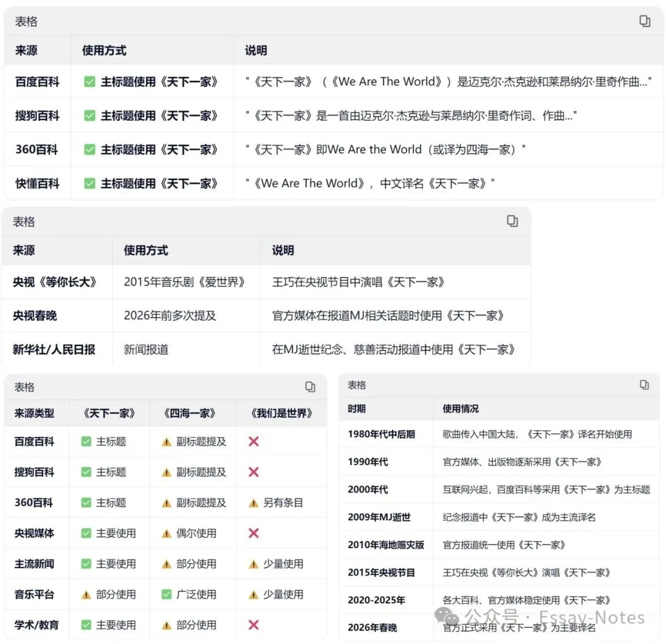Copy the first table with Baidu Baike rows
This screenshot has width=666, height=644.
tap(644, 21)
